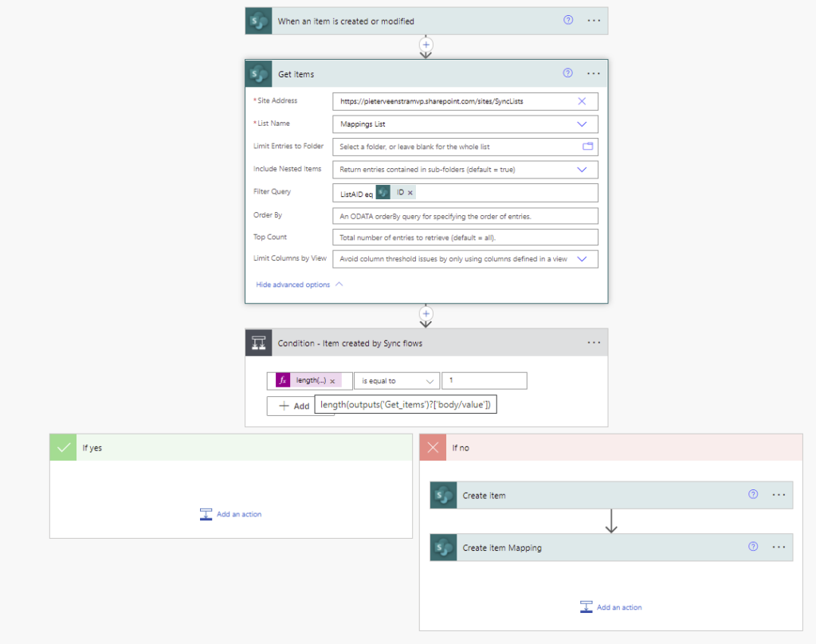The height and width of the screenshot is (644, 816).
Task: Click SharePoint icon on Create item
Action: point(443,495)
